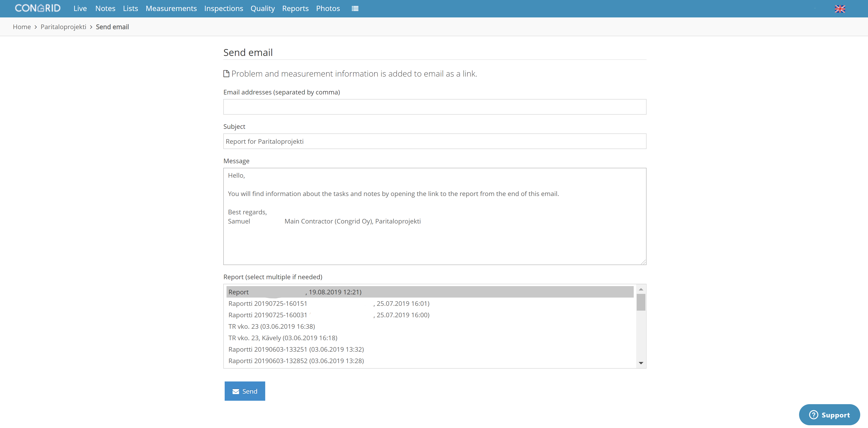Go back to Paritaloprojekti breadcrumb
This screenshot has height=428, width=868.
tap(63, 27)
